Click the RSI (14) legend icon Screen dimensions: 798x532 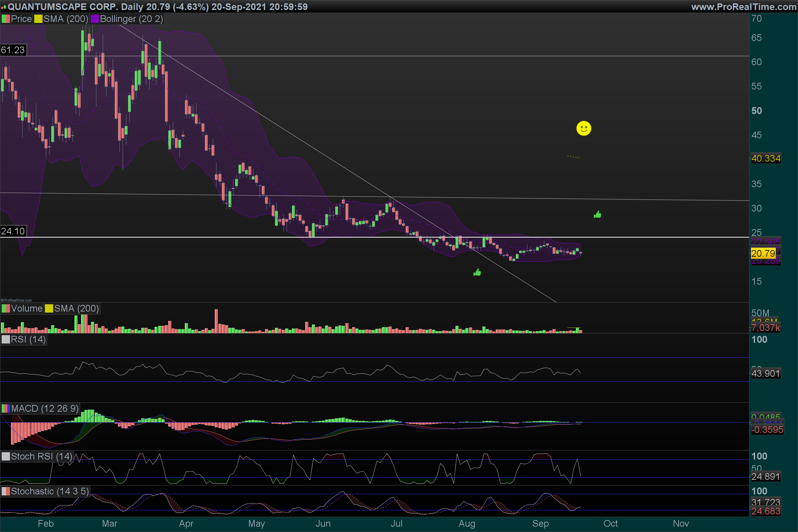[x=5, y=339]
